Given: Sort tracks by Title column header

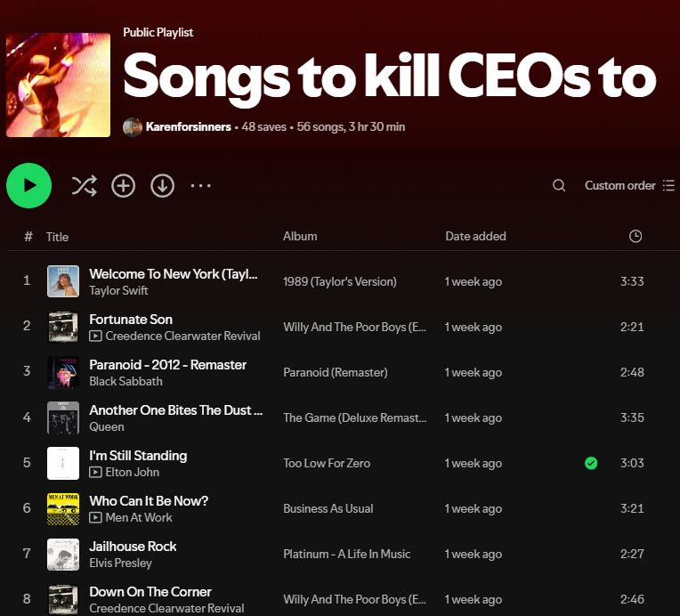Looking at the screenshot, I should coord(57,237).
